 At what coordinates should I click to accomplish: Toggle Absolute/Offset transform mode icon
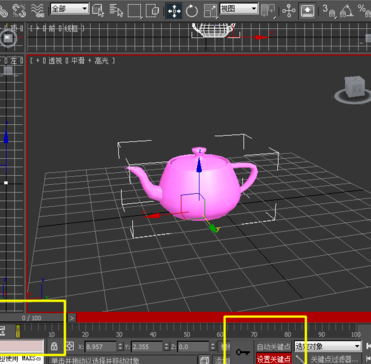coord(70,346)
